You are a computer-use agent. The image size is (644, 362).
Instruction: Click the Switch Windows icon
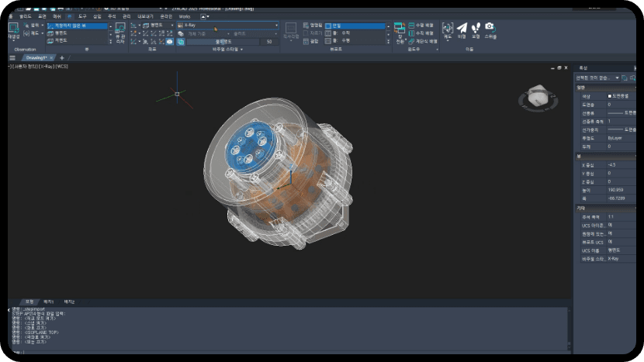click(400, 28)
